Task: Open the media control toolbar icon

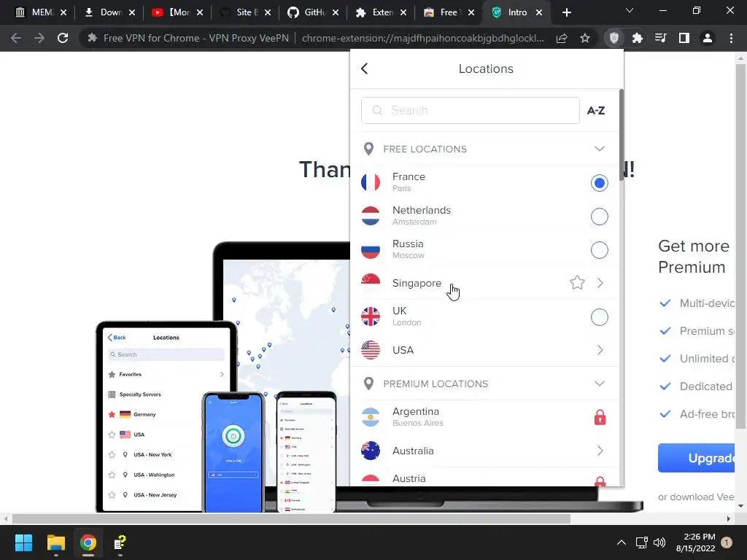Action: tap(661, 38)
